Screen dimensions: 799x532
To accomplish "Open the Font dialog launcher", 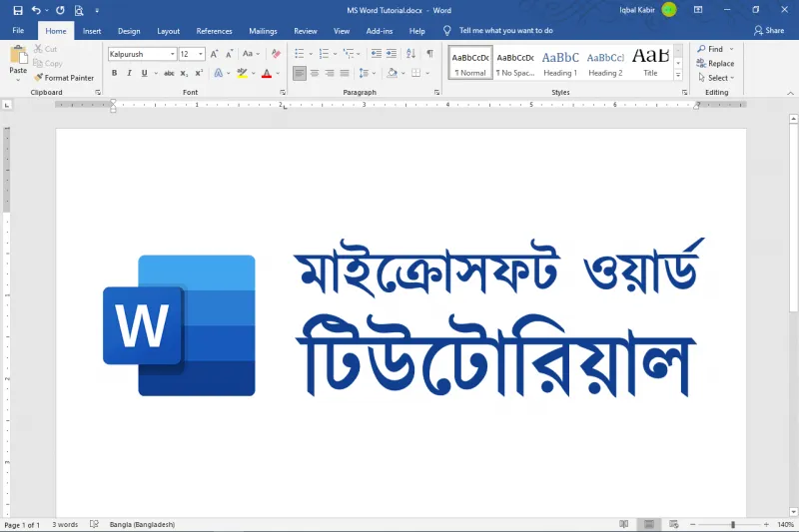I will 283,93.
